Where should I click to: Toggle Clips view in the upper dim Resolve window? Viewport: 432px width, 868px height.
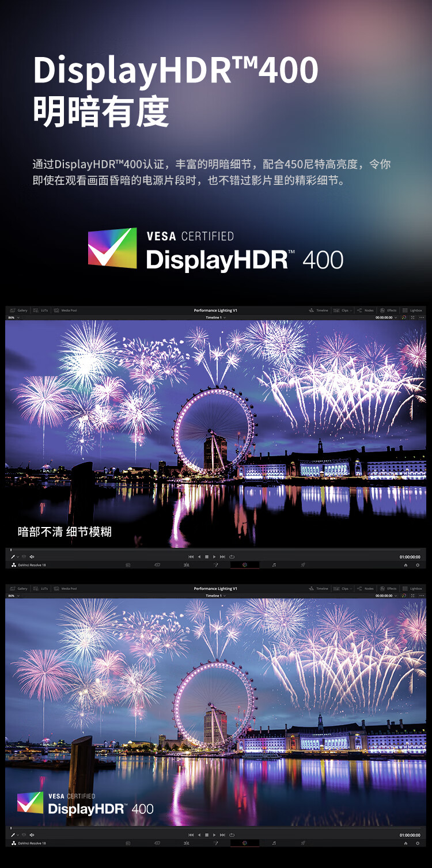coord(340,310)
